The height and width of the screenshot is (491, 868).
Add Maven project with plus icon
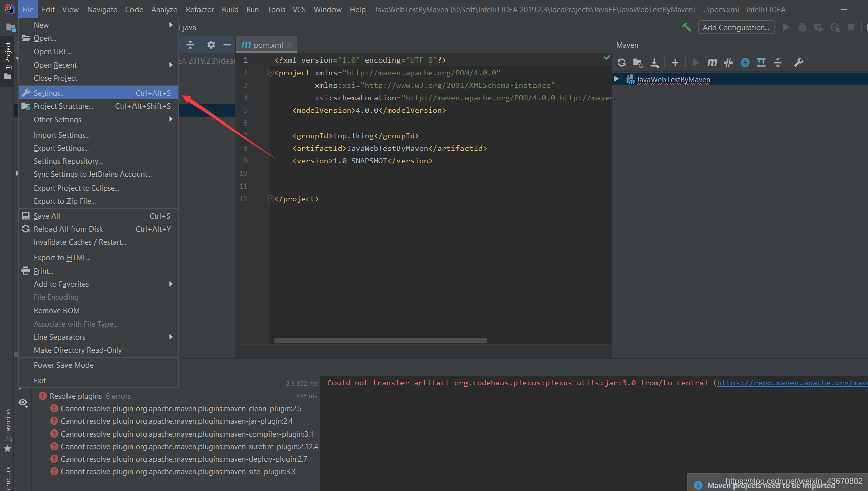(x=675, y=63)
